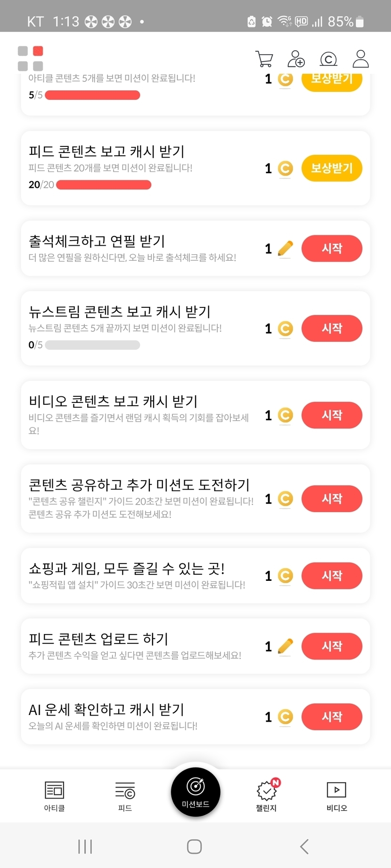Start the AI 운세 확인 mission
The image size is (391, 868).
click(332, 716)
